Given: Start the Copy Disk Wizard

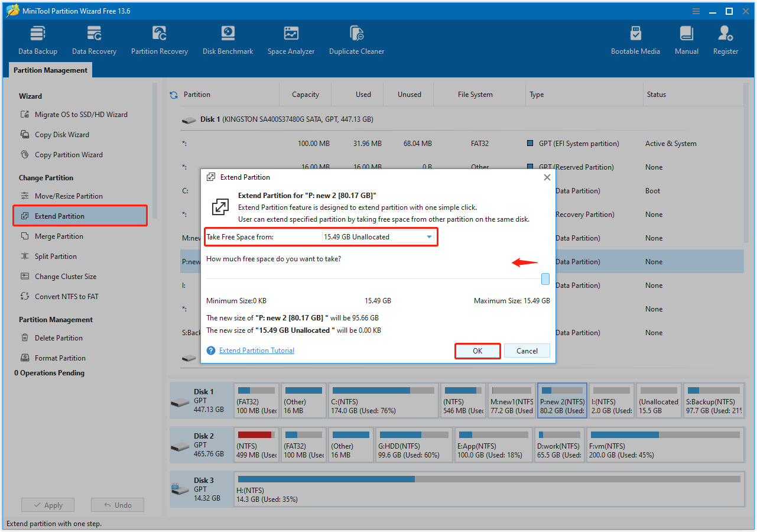Looking at the screenshot, I should 56,135.
